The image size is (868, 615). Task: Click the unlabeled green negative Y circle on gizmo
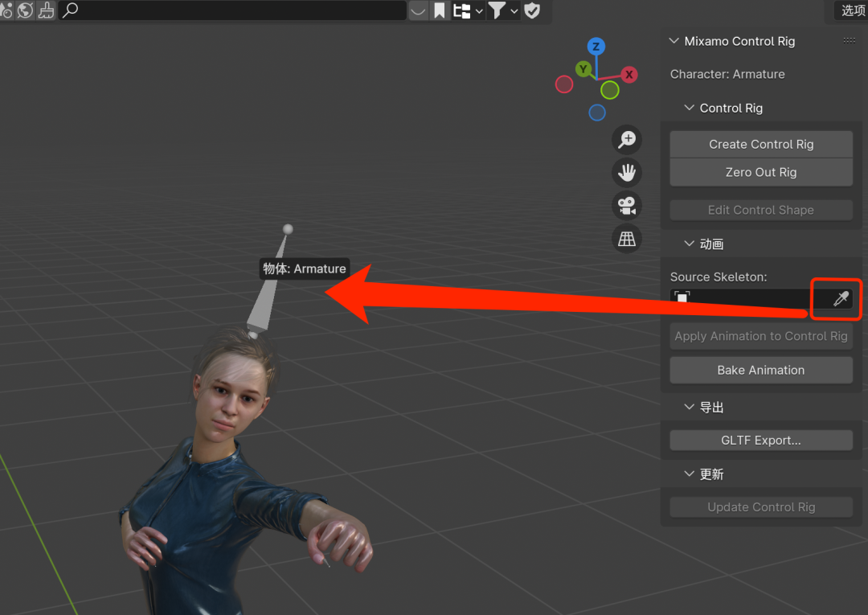609,90
